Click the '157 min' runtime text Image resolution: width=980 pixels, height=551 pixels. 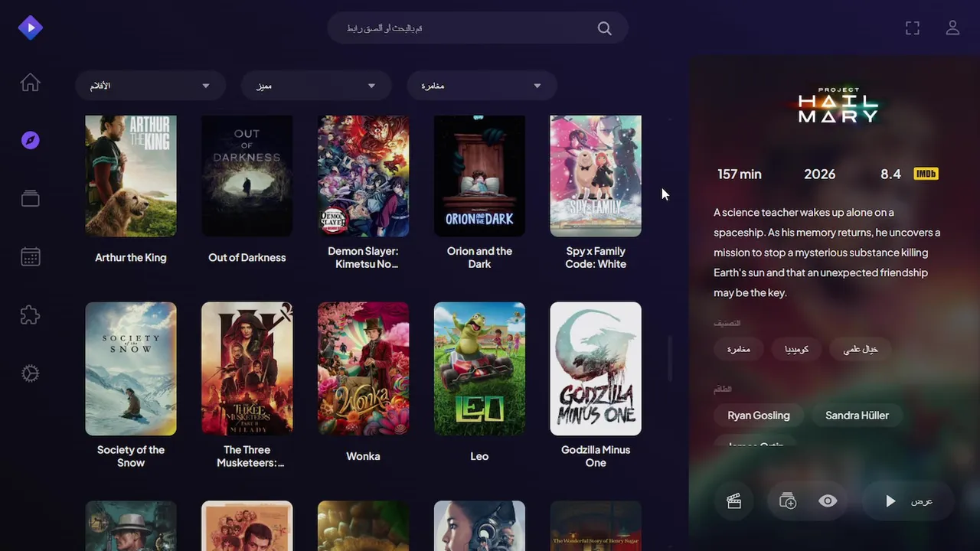pyautogui.click(x=740, y=174)
